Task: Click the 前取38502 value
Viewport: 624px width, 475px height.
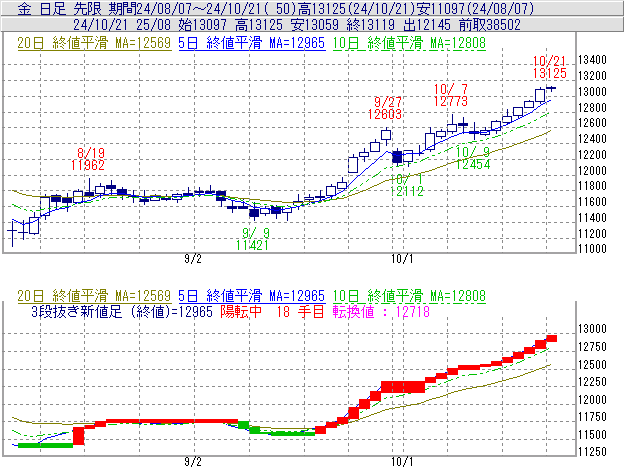Action: (489, 25)
